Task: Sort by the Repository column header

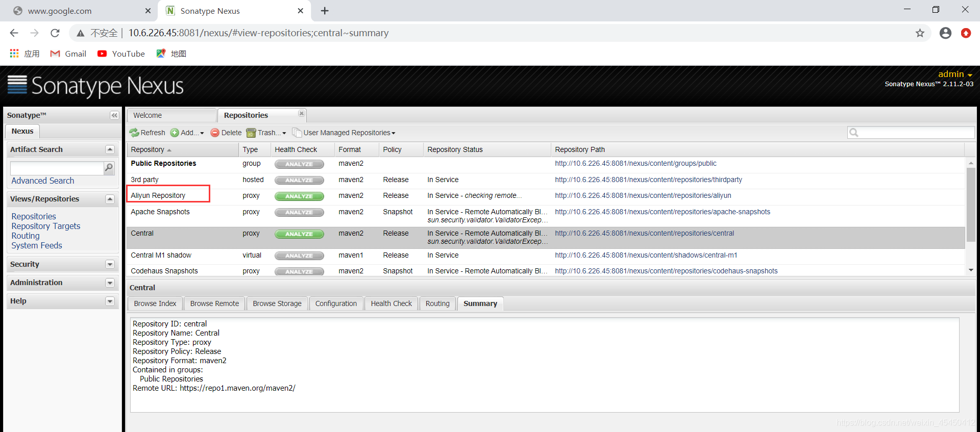Action: (182, 149)
